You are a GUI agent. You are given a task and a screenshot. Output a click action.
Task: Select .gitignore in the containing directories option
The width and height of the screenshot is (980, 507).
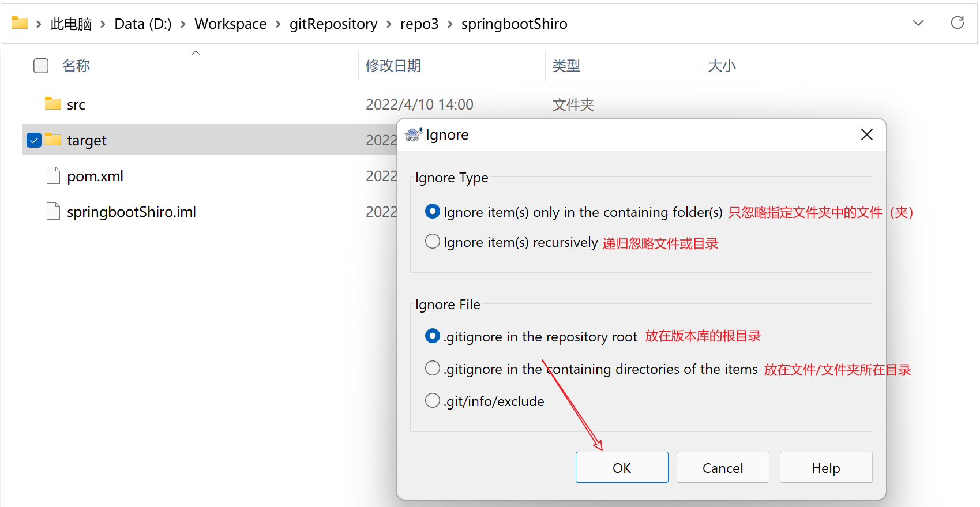432,368
